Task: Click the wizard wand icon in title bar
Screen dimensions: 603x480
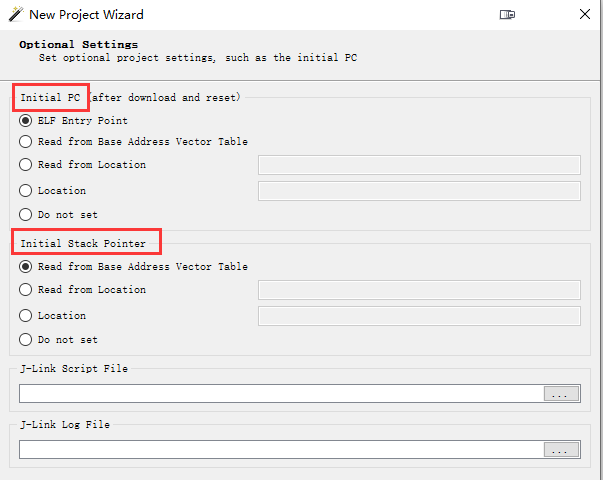Action: point(16,14)
